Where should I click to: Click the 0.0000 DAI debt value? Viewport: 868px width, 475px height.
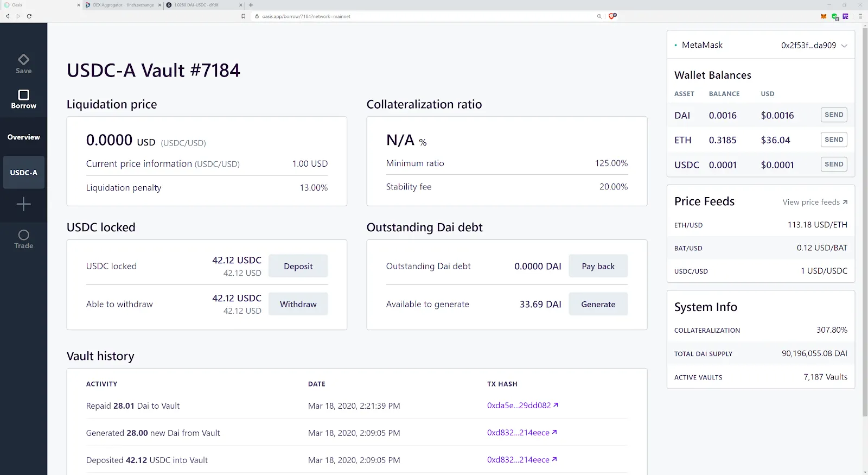pyautogui.click(x=538, y=266)
